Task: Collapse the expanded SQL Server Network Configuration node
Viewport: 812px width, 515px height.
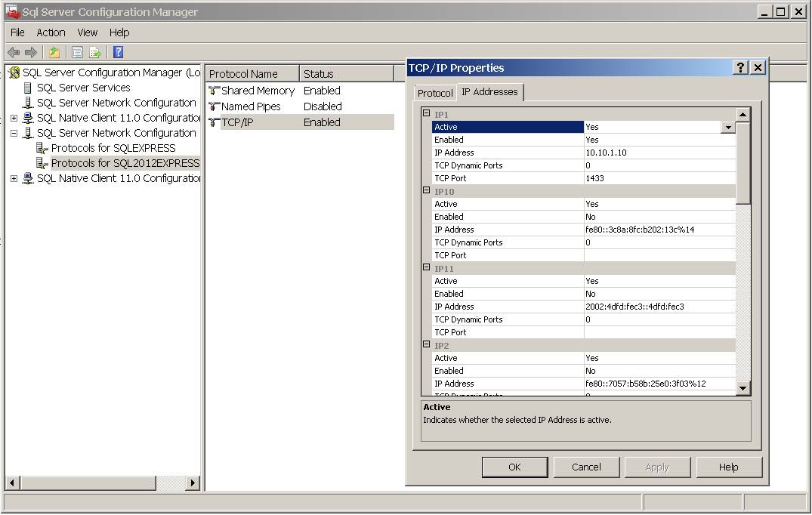Action: click(x=14, y=133)
